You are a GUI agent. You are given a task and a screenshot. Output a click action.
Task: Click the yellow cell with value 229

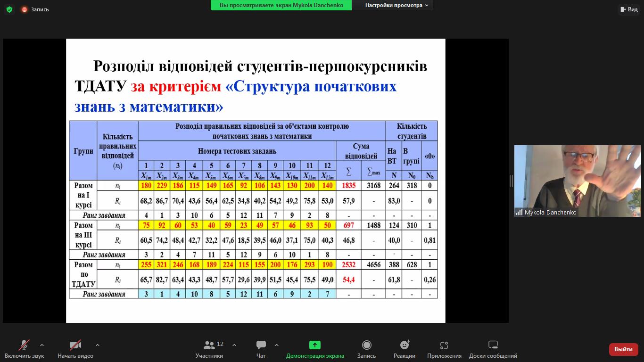pyautogui.click(x=162, y=185)
